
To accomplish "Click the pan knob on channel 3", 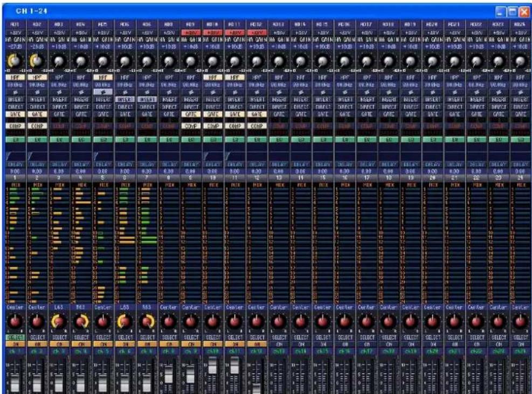I will click(x=59, y=321).
